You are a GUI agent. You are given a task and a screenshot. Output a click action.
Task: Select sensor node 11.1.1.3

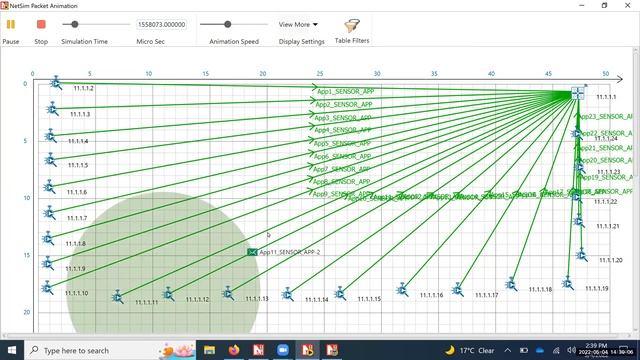pos(52,109)
